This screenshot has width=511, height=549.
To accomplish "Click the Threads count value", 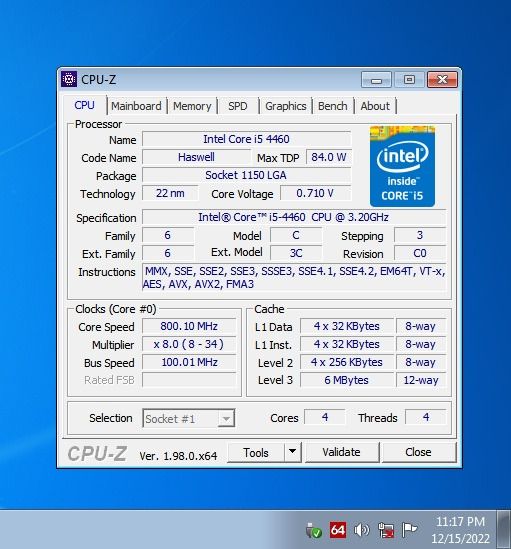I will point(426,417).
